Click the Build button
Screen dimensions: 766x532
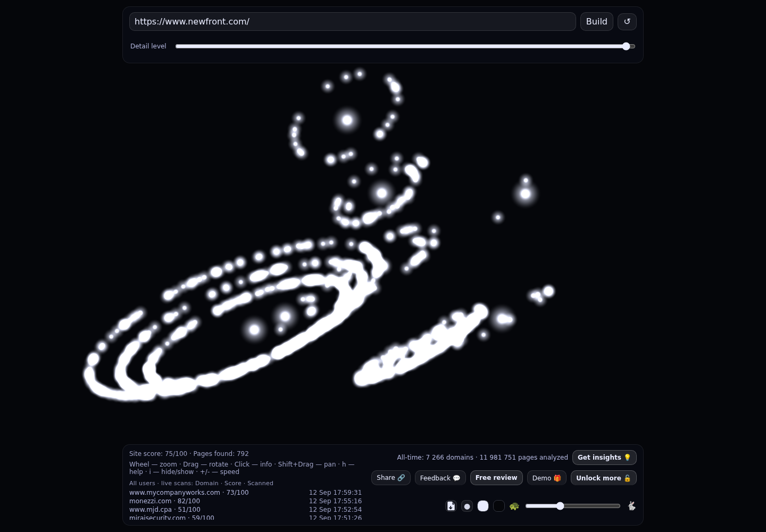[x=597, y=22]
